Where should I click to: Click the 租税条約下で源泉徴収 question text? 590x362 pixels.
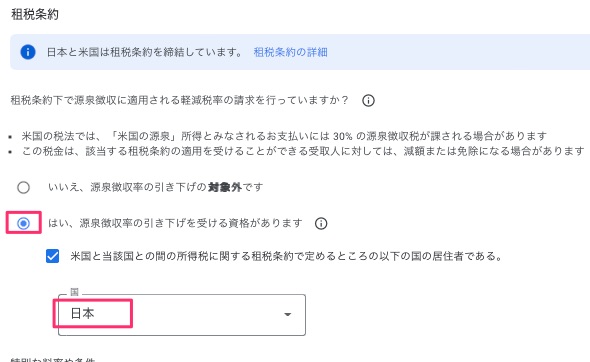(x=179, y=100)
